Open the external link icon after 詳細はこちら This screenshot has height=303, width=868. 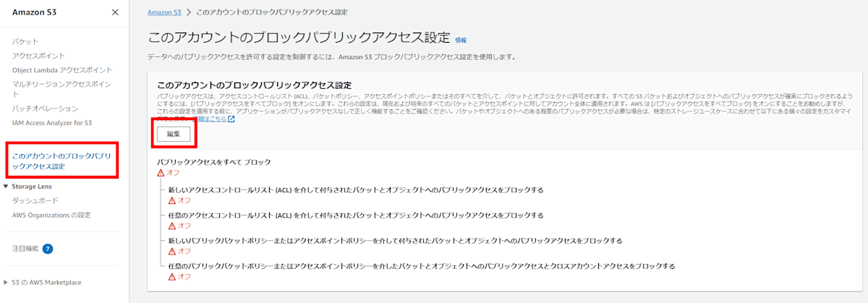(231, 119)
